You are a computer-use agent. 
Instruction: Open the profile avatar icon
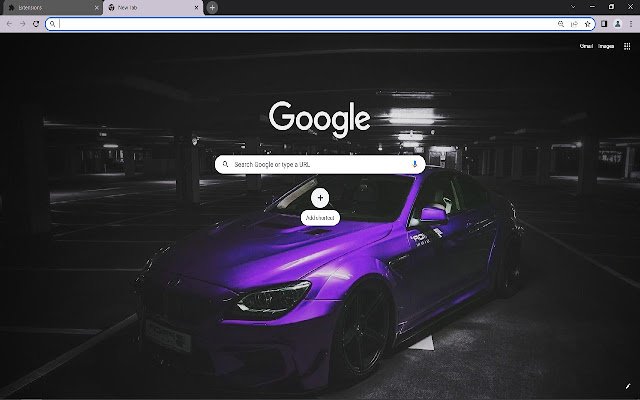click(618, 24)
